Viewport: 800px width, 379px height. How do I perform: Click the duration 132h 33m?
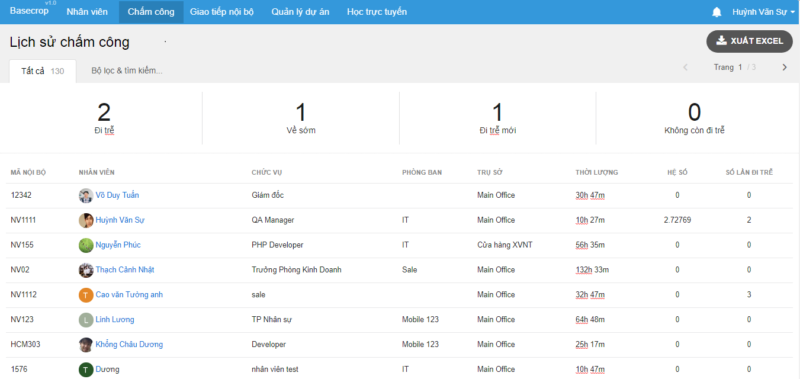pyautogui.click(x=592, y=270)
